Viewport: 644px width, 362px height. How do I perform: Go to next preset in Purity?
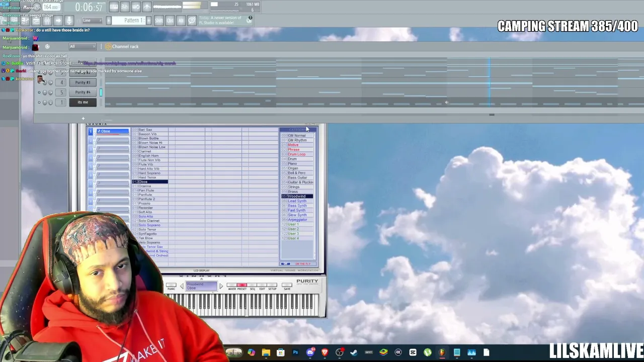[x=221, y=286]
